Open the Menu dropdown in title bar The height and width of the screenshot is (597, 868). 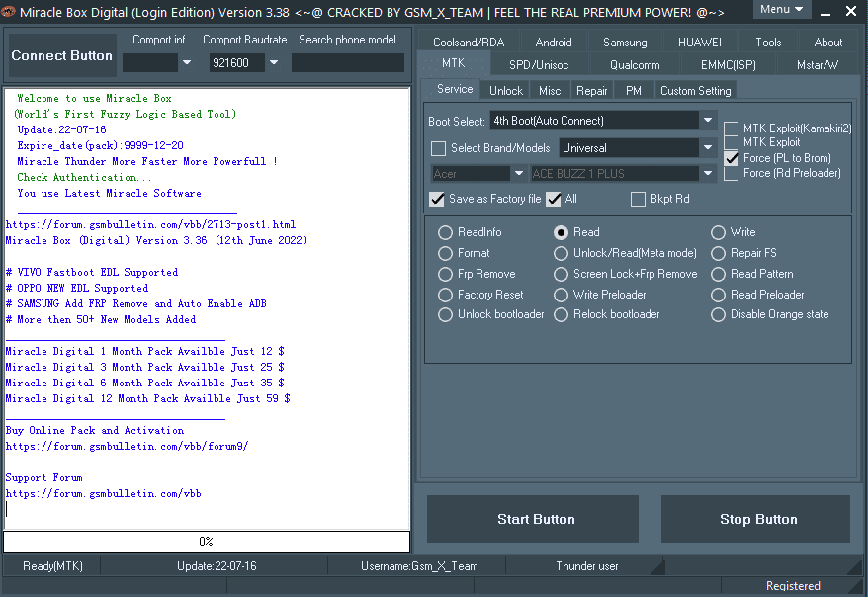pos(781,9)
